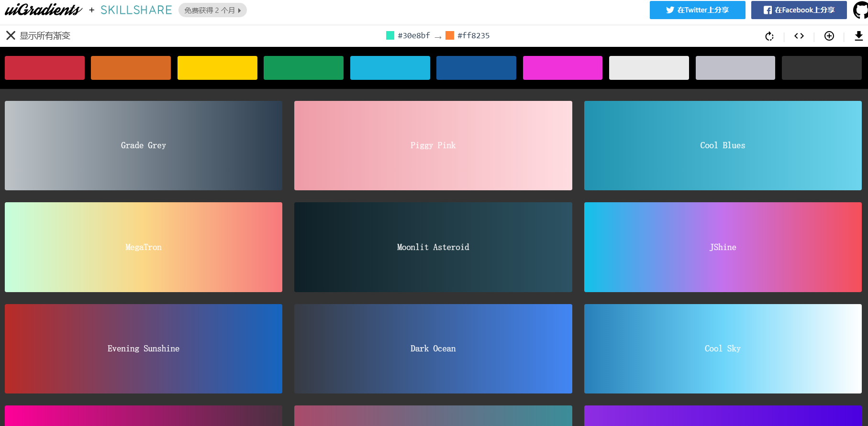Click the uiGradients logo
Viewport: 868px width, 426px height.
click(43, 10)
